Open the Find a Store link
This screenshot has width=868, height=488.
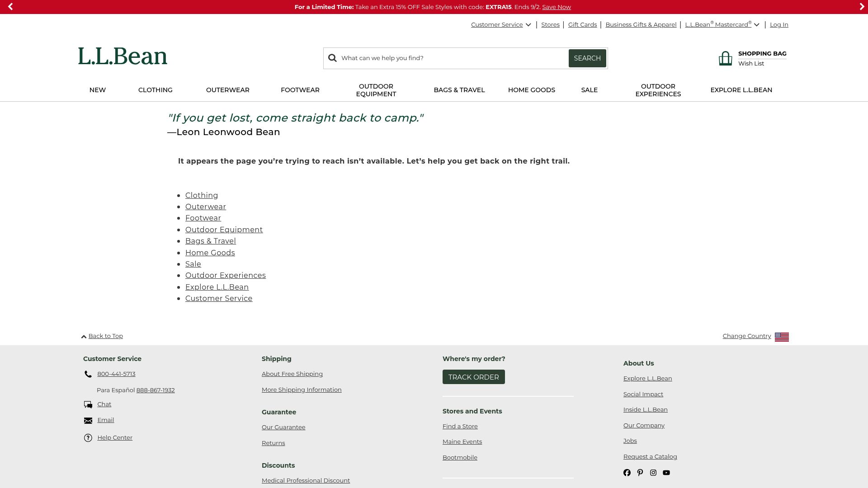point(460,427)
